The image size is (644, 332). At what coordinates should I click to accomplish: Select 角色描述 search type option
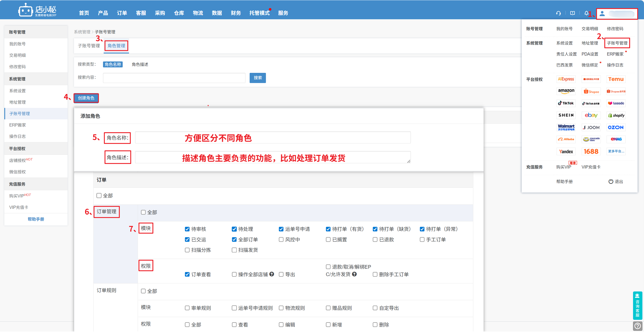[x=140, y=65]
